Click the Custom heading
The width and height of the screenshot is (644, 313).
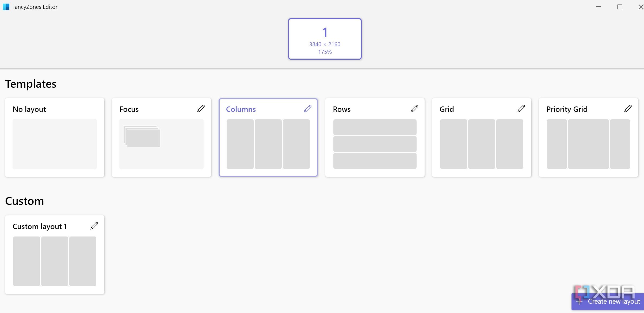25,201
